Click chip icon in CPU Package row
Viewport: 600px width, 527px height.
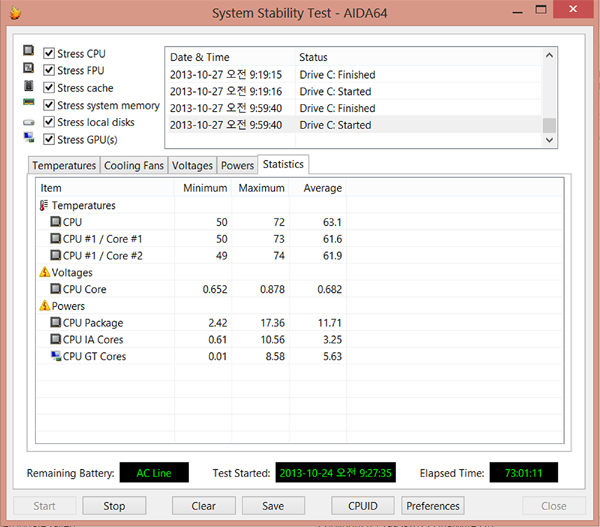(55, 322)
